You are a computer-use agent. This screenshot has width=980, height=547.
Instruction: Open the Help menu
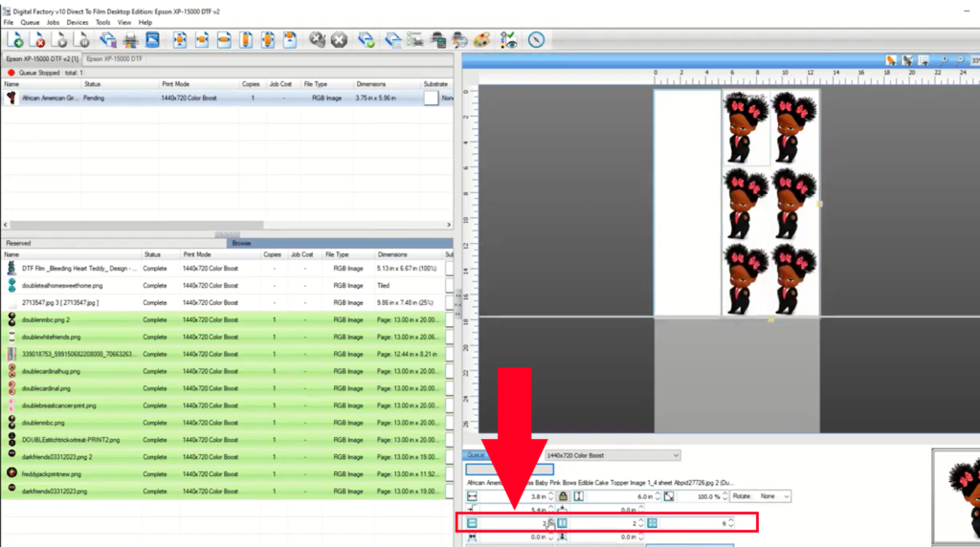145,23
